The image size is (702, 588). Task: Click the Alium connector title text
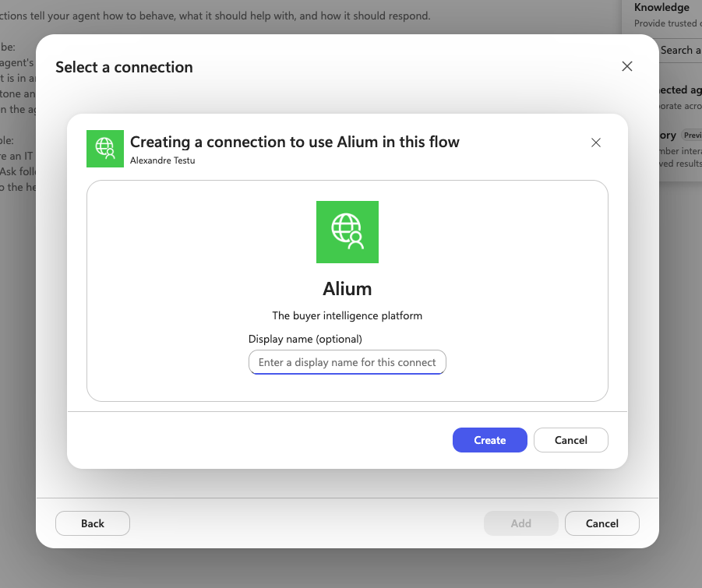[347, 289]
